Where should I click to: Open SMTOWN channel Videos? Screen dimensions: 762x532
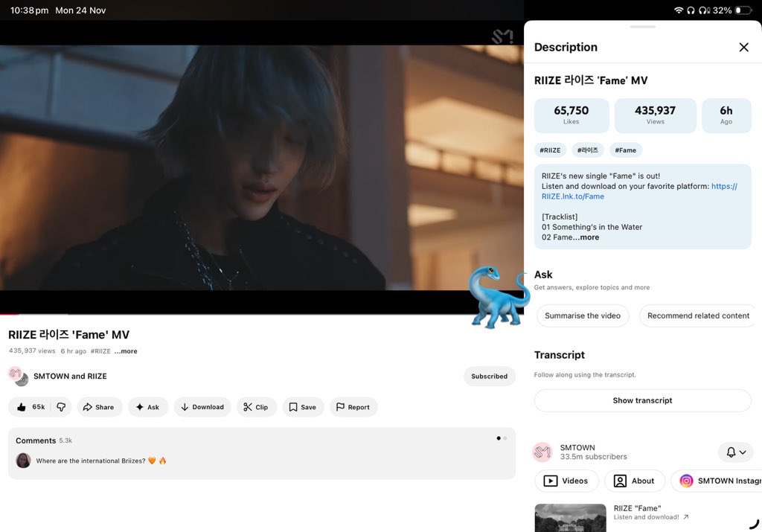point(566,481)
